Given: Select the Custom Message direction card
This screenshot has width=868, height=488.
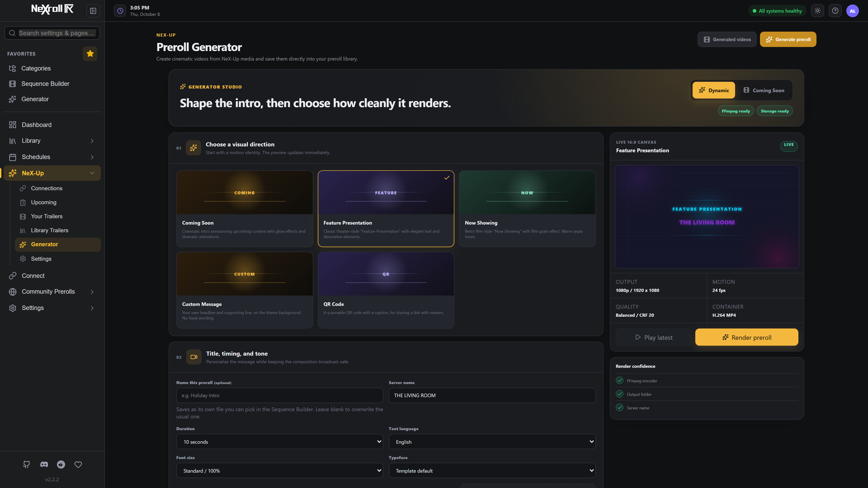Looking at the screenshot, I should coord(245,290).
